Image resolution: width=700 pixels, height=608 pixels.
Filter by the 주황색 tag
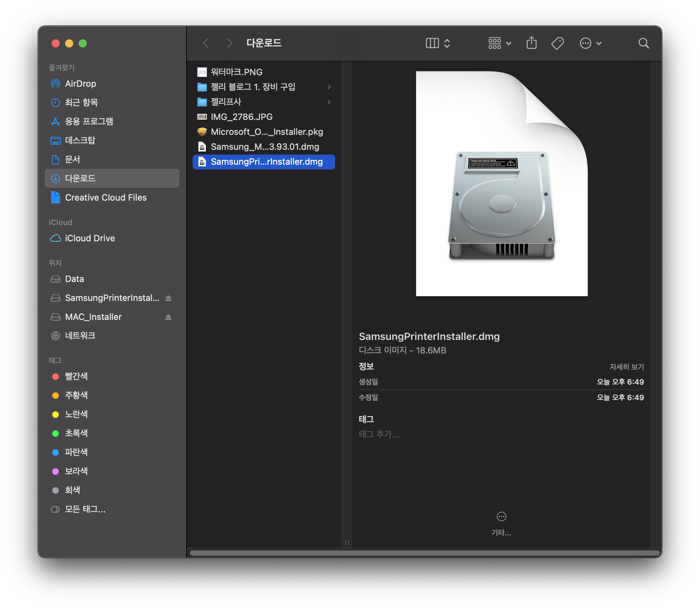[x=112, y=395]
